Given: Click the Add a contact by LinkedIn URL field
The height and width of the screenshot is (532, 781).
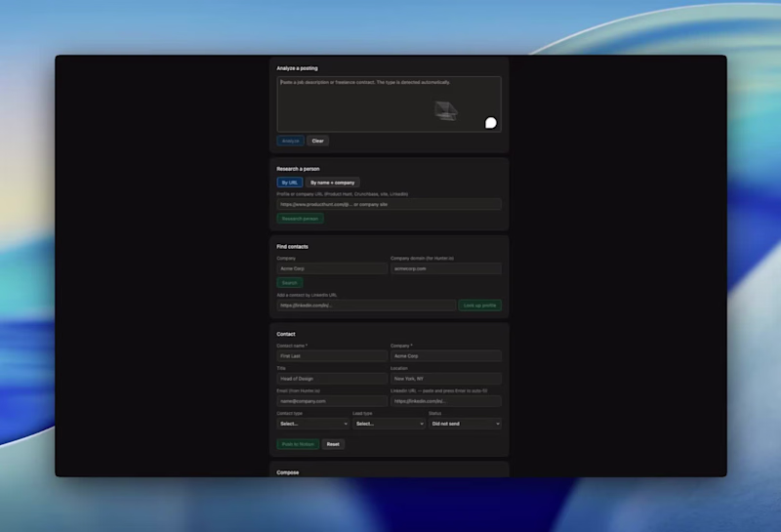Looking at the screenshot, I should click(366, 306).
